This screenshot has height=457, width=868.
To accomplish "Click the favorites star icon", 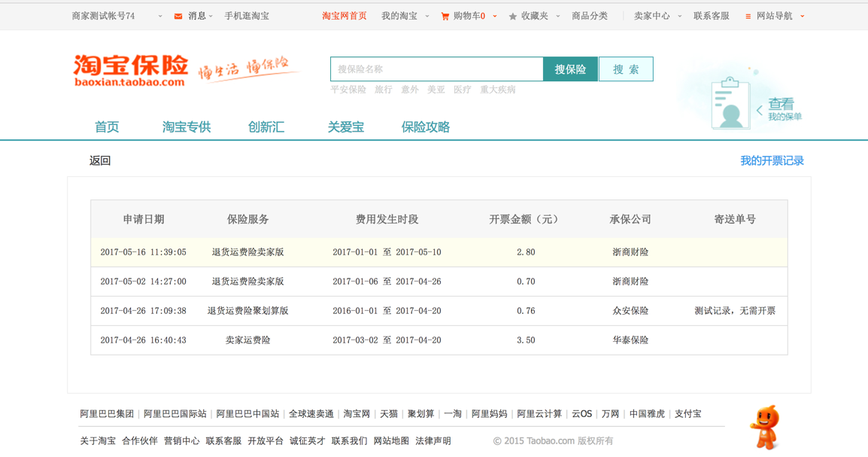I will click(x=513, y=17).
